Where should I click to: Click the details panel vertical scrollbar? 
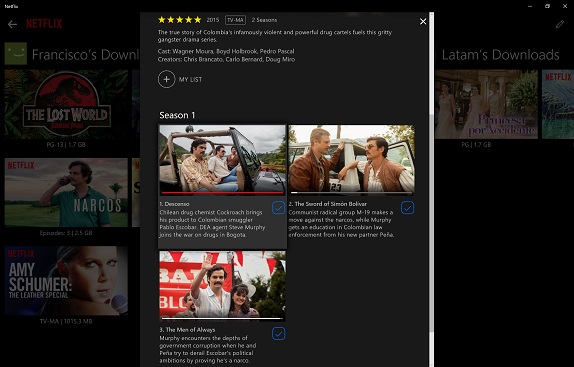coord(432,190)
